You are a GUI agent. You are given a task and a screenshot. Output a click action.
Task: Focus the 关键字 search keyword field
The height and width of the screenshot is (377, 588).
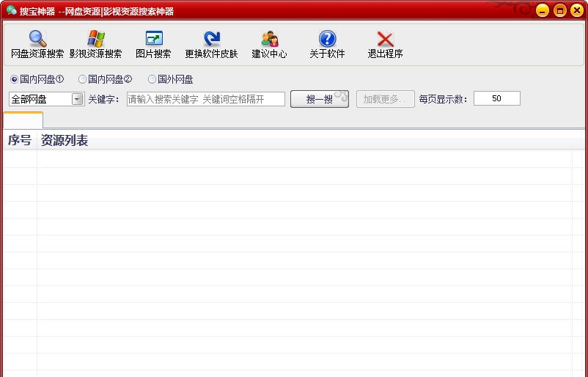click(206, 99)
